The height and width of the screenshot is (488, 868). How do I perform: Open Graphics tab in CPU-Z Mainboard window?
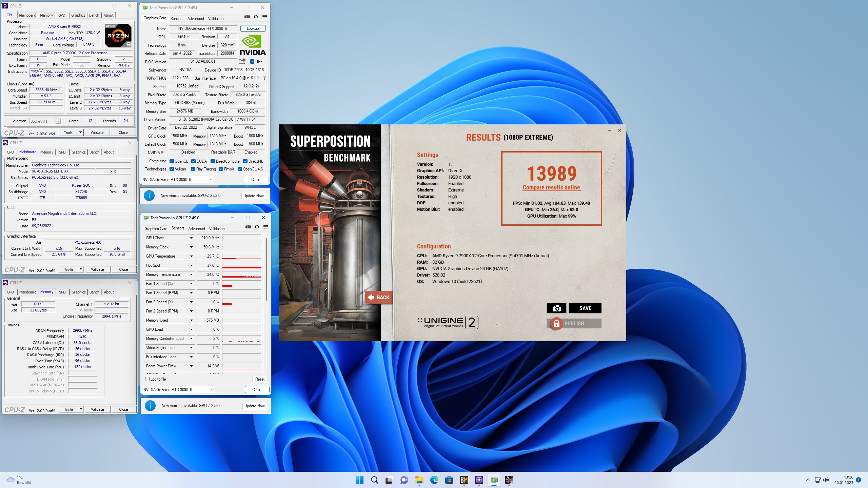tap(78, 152)
